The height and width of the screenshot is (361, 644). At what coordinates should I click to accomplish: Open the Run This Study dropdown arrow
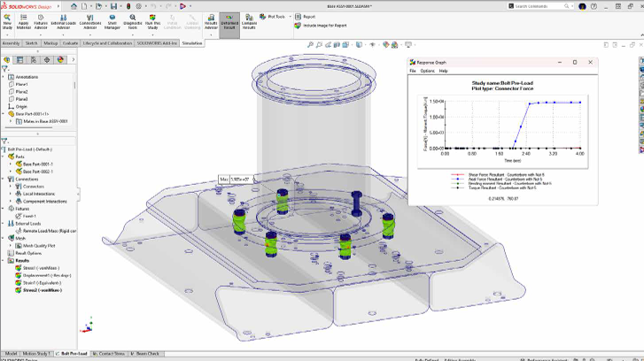(x=152, y=35)
